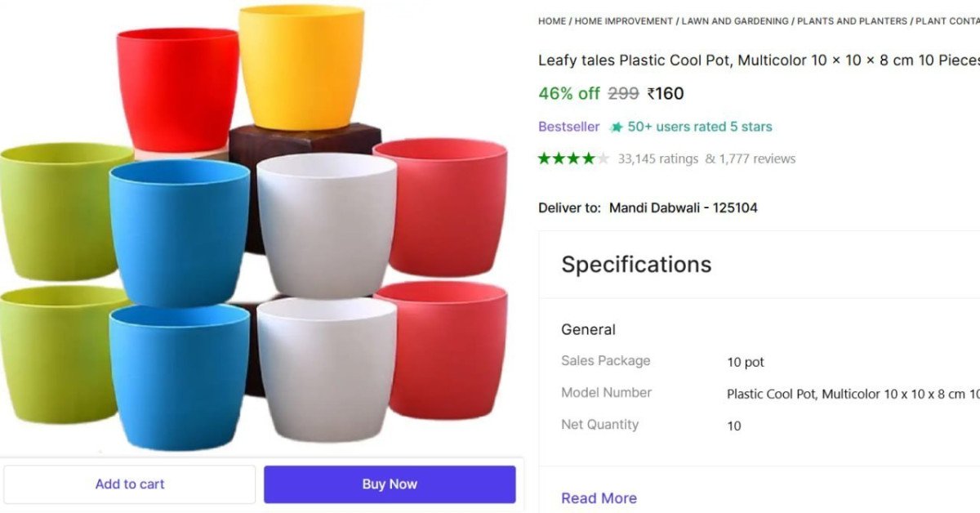Change the Mandi Dabwali delivery location

click(683, 207)
